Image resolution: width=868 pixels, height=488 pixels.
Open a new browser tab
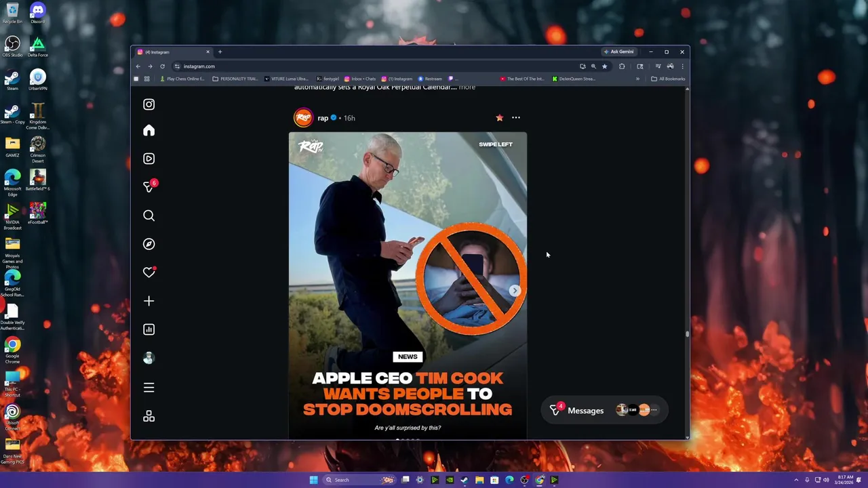tap(220, 52)
